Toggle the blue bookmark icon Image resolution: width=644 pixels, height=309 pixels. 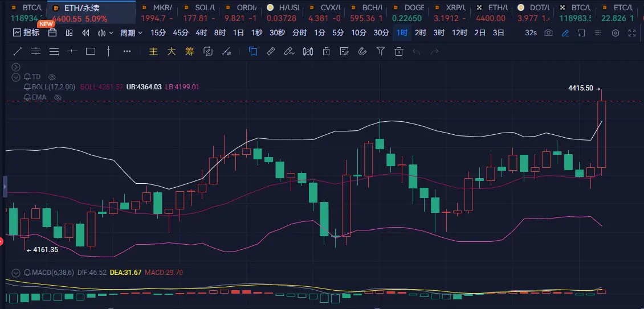click(253, 51)
